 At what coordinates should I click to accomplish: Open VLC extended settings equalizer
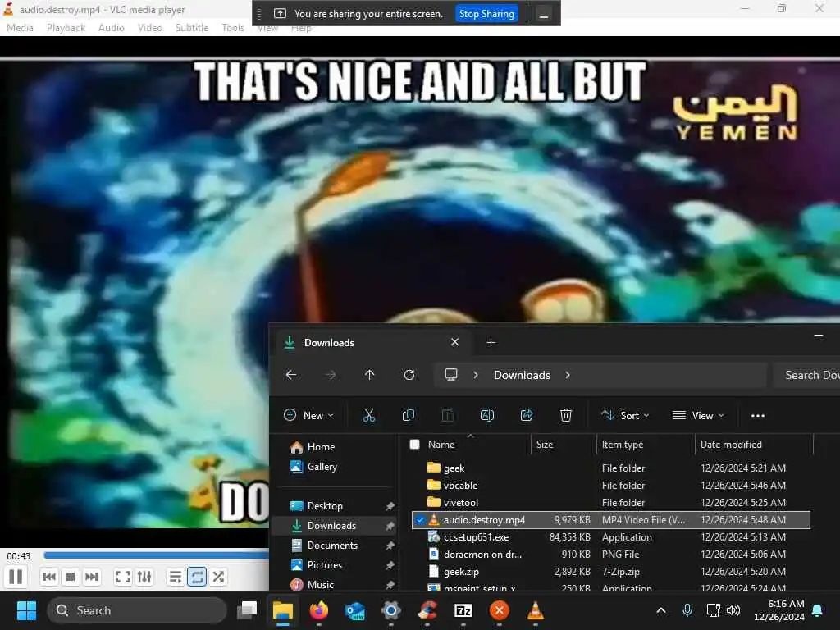coord(144,577)
